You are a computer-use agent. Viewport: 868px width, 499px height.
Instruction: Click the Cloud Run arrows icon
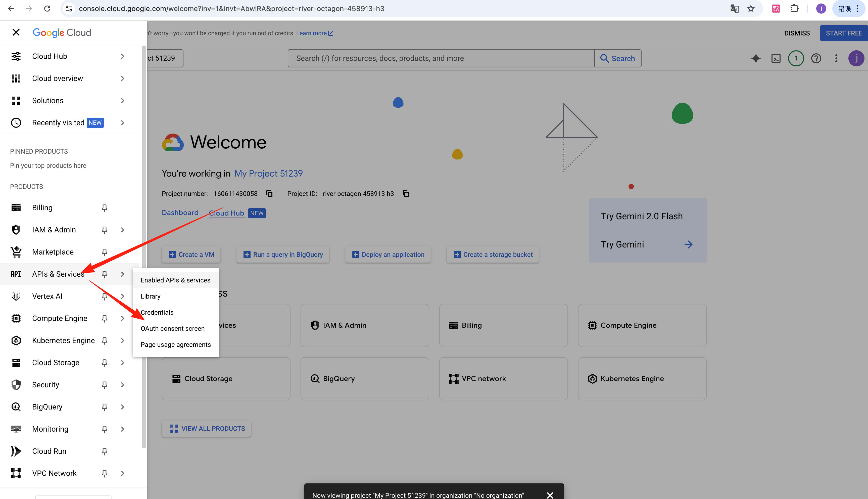click(16, 451)
